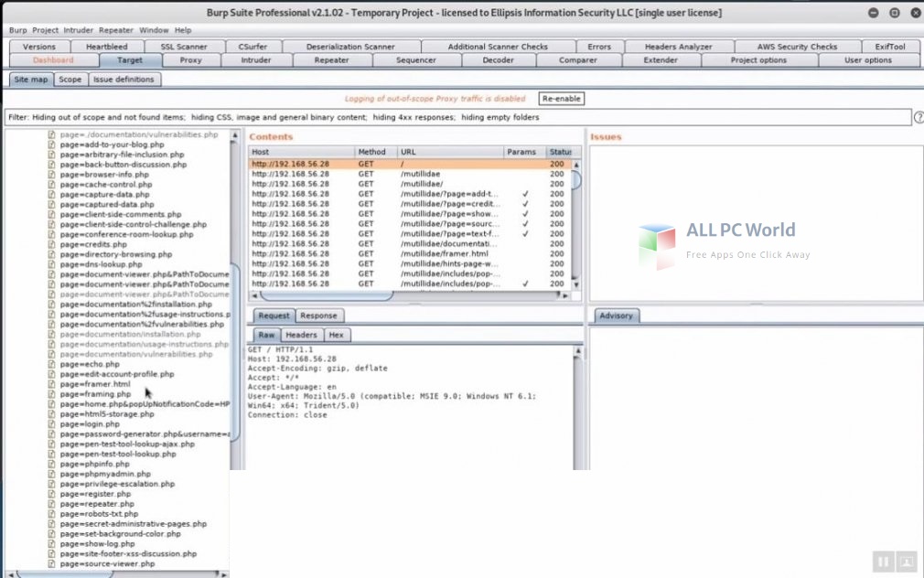Click the file icon beside page=html5-storage.php

[52, 414]
